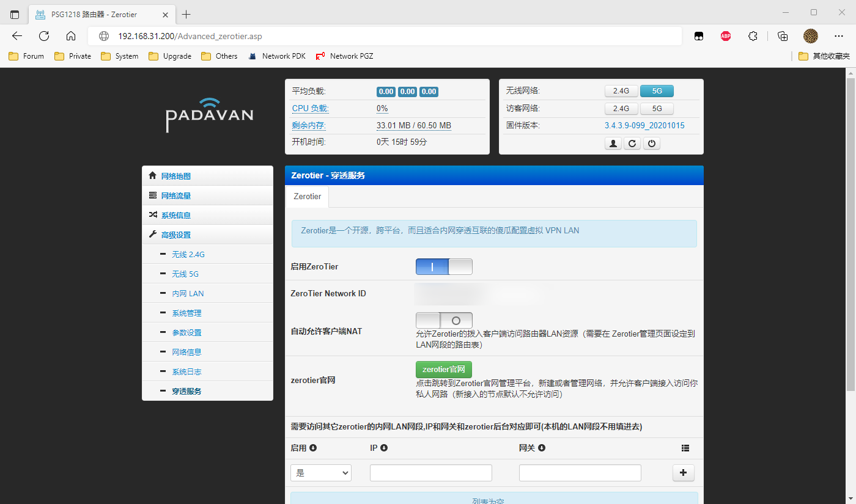Image resolution: width=856 pixels, height=504 pixels.
Task: Click the IP input field
Action: (430, 473)
